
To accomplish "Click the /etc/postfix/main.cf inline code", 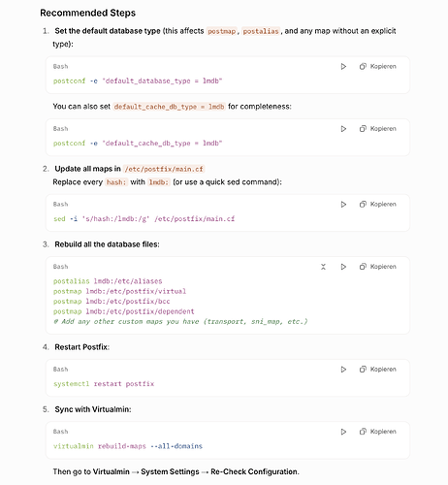I will (164, 169).
